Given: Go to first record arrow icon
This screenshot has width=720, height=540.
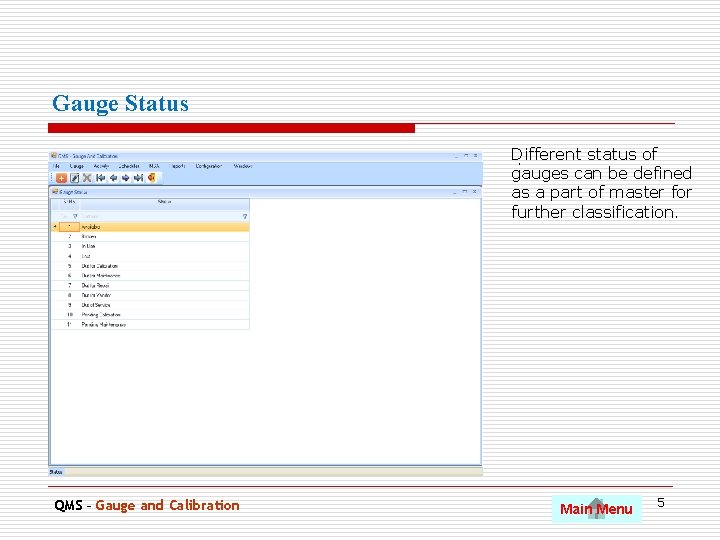Looking at the screenshot, I should point(101,178).
